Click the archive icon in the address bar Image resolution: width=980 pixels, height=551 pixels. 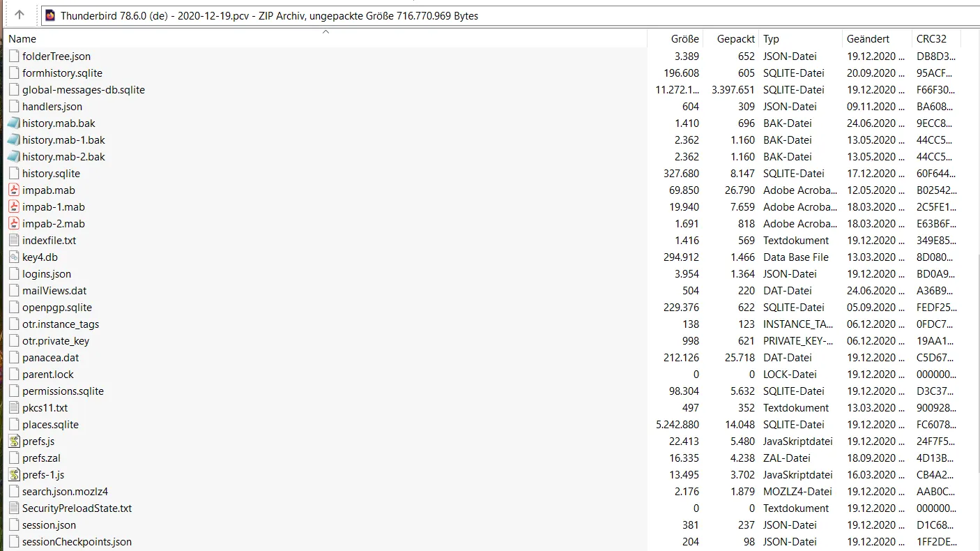click(50, 15)
